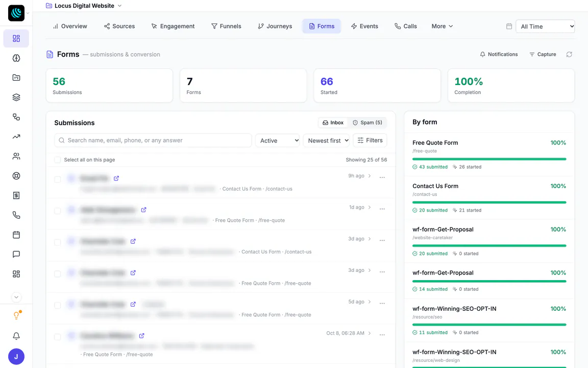This screenshot has height=368, width=588.
Task: Go to the Funnels tab
Action: 226,26
